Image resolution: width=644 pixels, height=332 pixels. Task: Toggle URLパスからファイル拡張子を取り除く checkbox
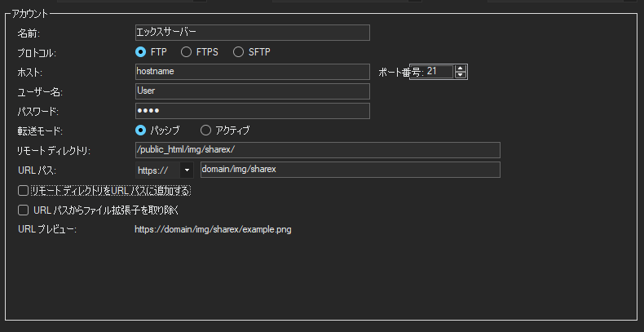(x=24, y=210)
